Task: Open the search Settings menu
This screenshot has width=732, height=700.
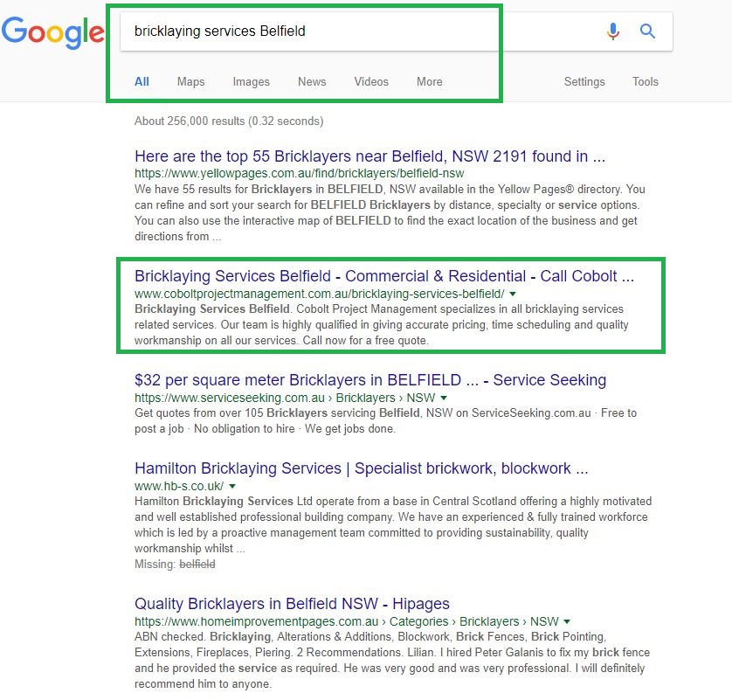Action: 584,82
